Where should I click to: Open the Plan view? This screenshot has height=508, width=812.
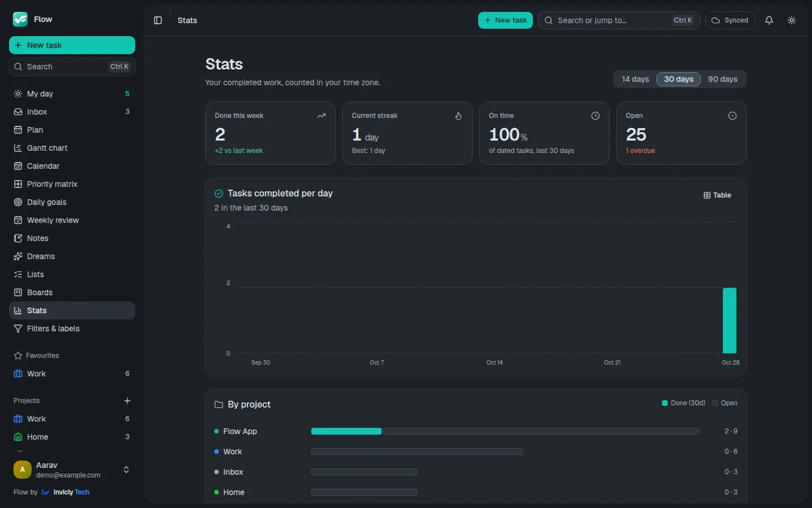point(72,130)
